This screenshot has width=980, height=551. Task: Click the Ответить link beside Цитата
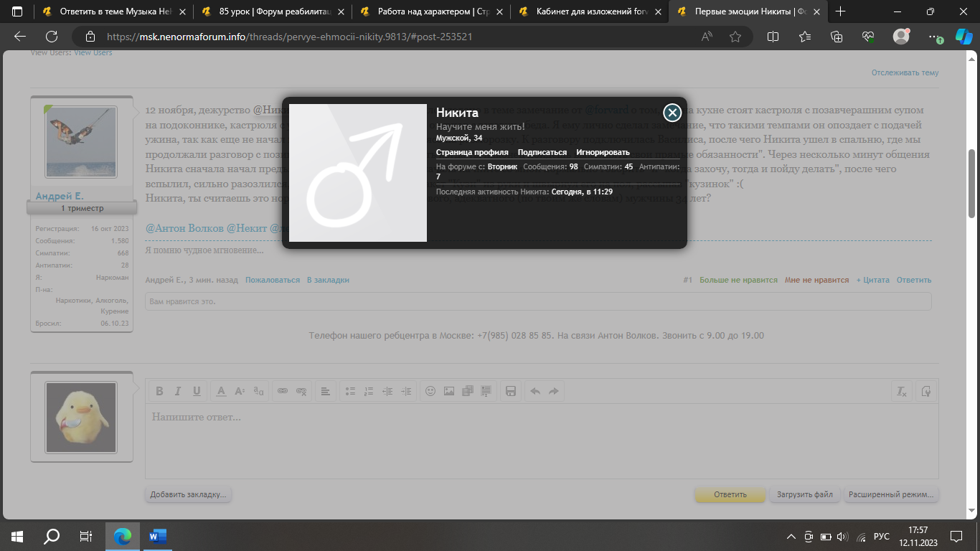pos(913,280)
